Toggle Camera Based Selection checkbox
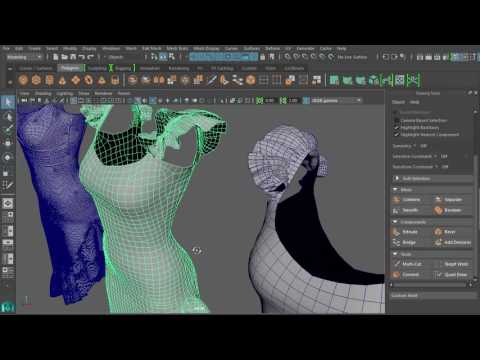The image size is (480, 360). coord(396,120)
